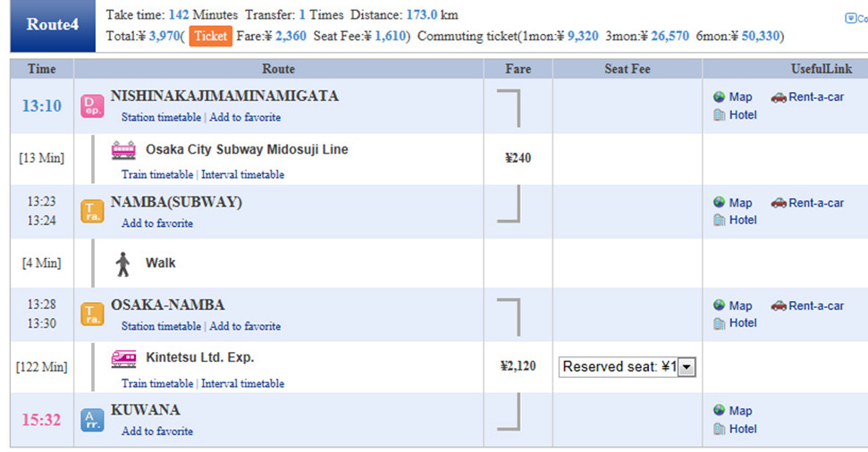The width and height of the screenshot is (868, 452).
Task: Click the Kintetsu Ltd. Exp. train icon
Action: 123,358
